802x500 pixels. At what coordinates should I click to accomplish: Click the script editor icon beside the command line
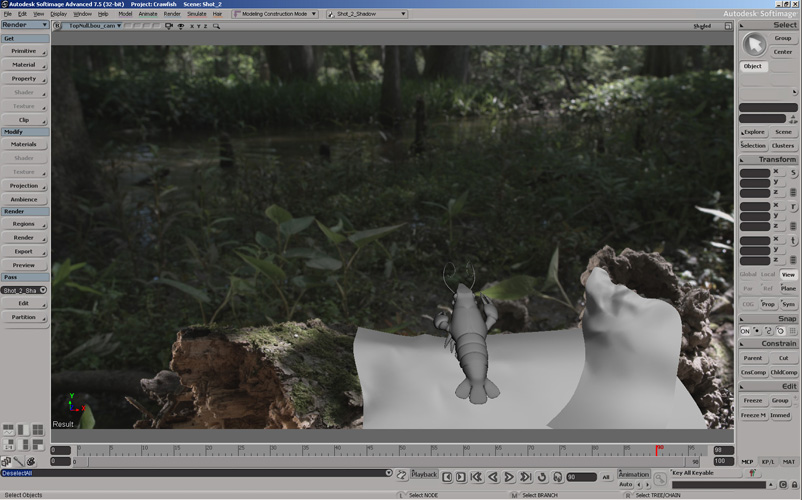[x=402, y=475]
